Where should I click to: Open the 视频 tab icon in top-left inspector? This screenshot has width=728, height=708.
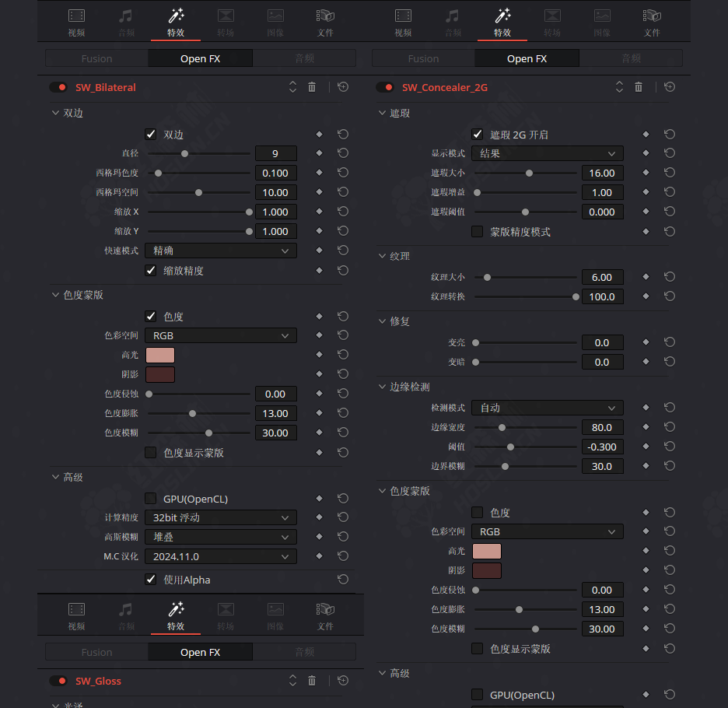click(x=76, y=16)
